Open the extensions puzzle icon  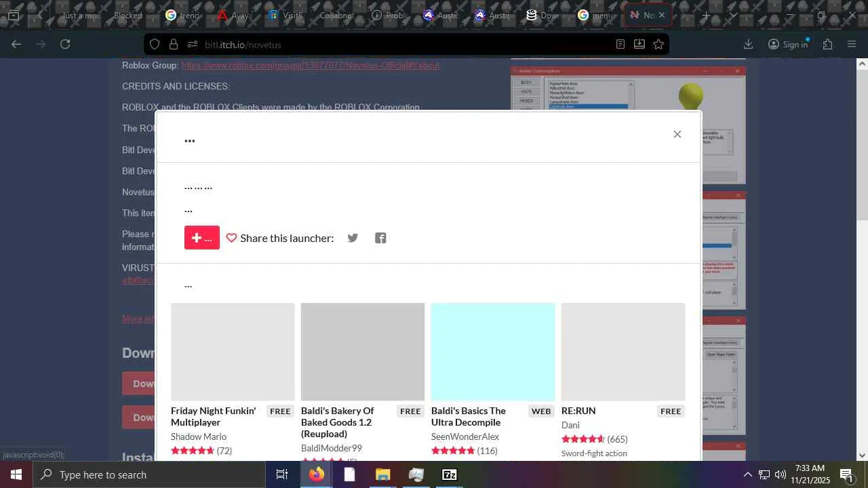tap(827, 44)
